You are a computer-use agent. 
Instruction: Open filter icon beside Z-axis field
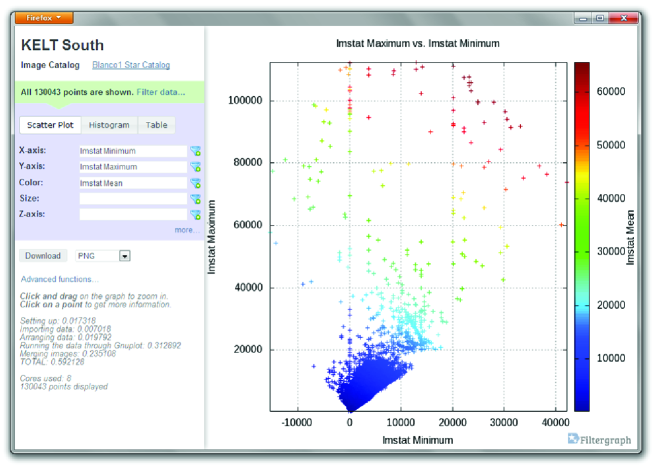point(195,214)
